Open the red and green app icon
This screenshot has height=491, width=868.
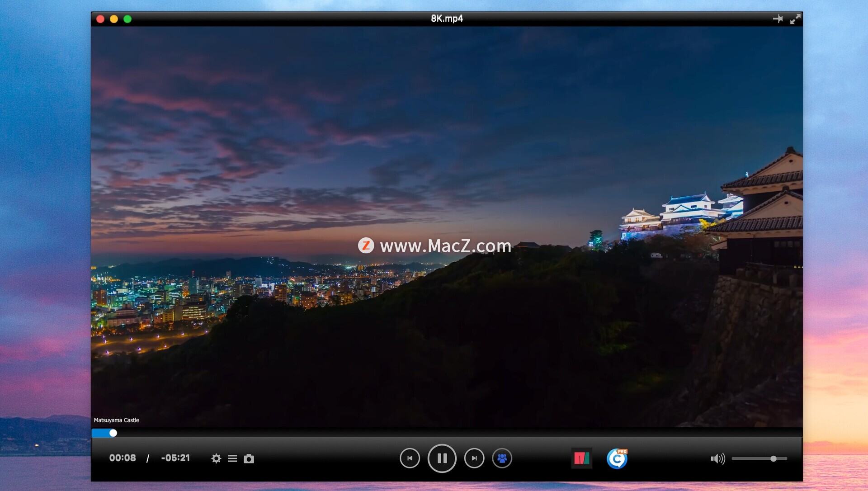(x=581, y=458)
